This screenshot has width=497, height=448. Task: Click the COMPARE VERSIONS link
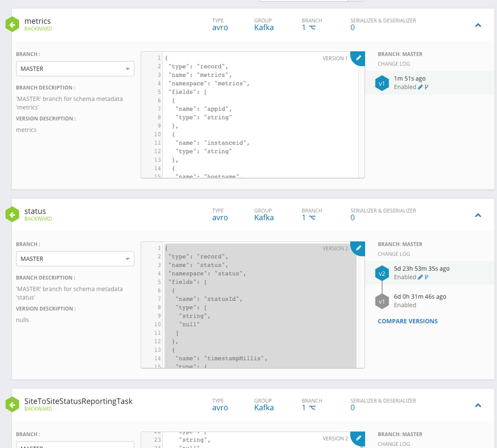(407, 321)
